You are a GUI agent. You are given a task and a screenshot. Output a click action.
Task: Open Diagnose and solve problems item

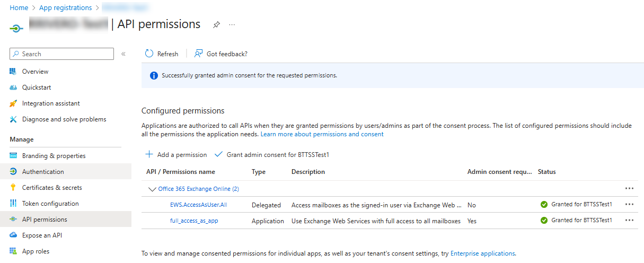click(64, 119)
